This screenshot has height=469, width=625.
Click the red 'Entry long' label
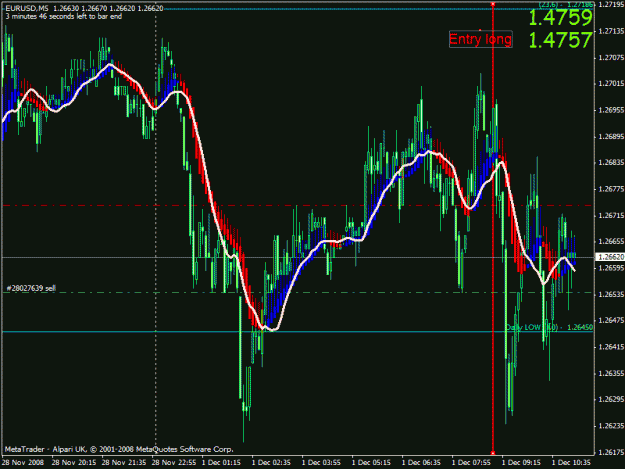point(480,39)
